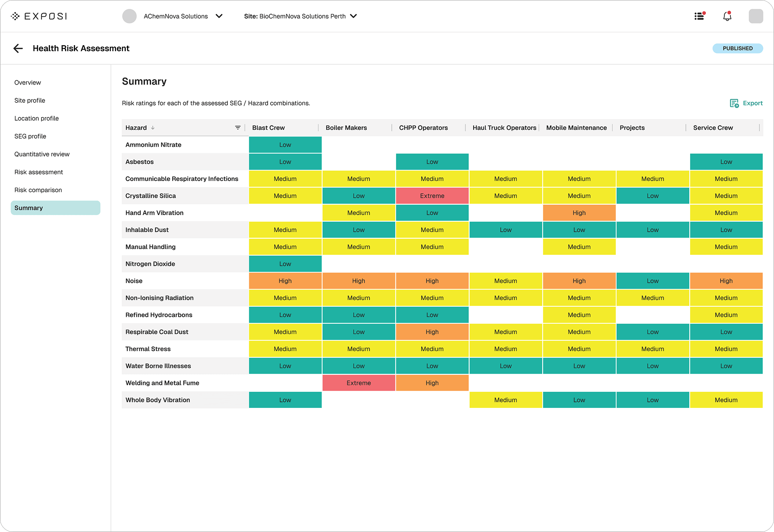Image resolution: width=774 pixels, height=532 pixels.
Task: Open the user profile avatar
Action: tap(755, 16)
